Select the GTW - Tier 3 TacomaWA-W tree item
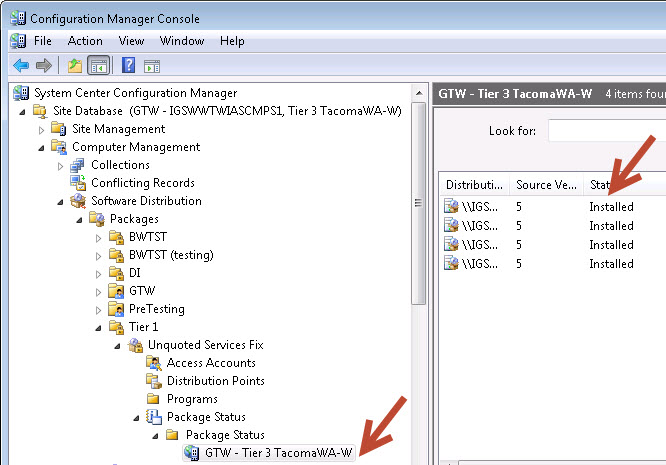 pos(279,453)
